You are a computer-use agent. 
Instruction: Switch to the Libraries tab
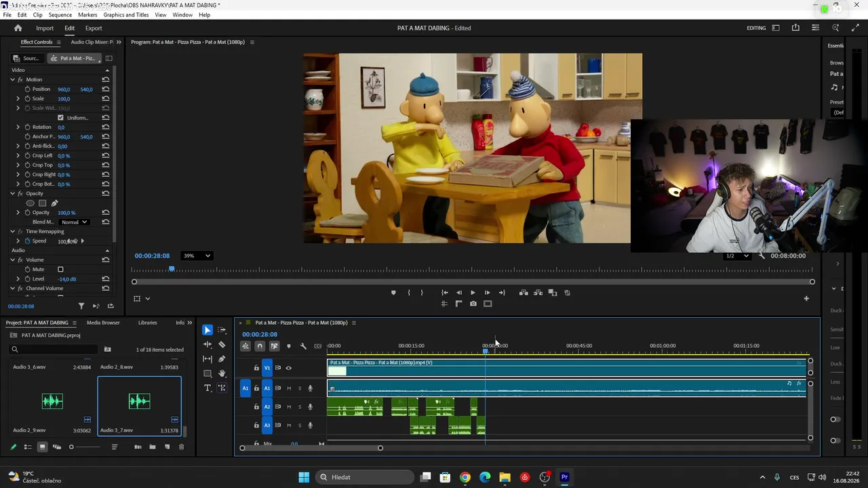147,323
